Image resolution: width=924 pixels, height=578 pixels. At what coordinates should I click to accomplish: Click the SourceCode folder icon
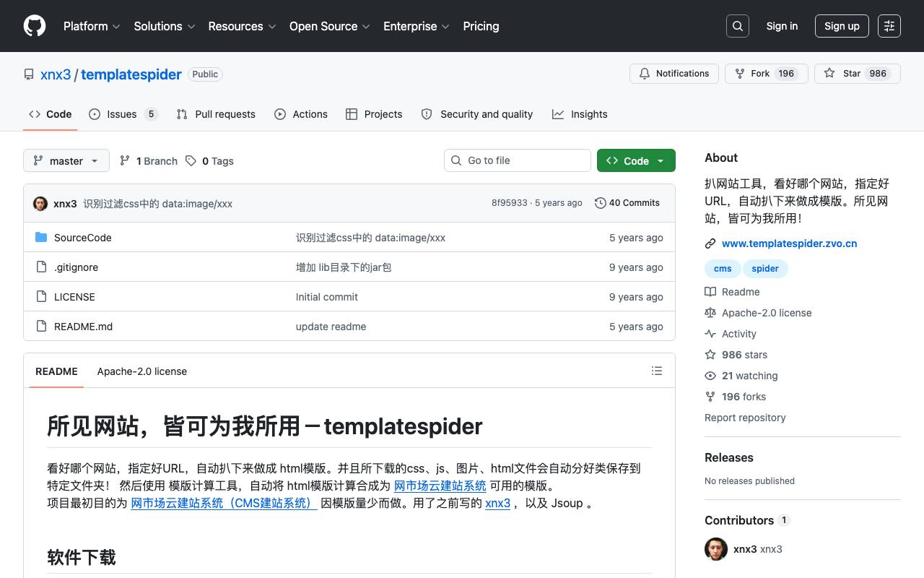(41, 238)
